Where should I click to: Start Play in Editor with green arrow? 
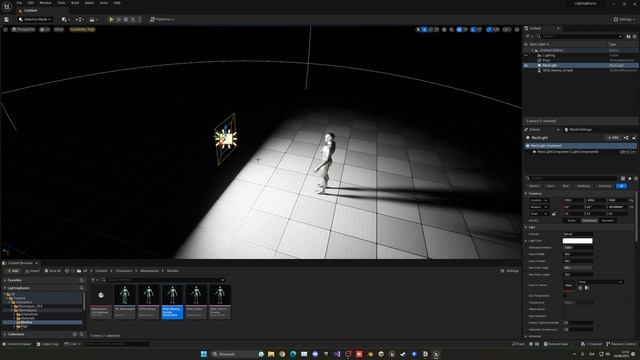pyautogui.click(x=111, y=19)
